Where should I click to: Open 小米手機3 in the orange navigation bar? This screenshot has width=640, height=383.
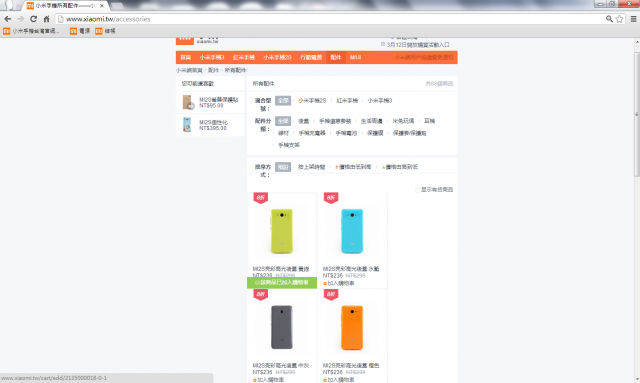coord(212,58)
